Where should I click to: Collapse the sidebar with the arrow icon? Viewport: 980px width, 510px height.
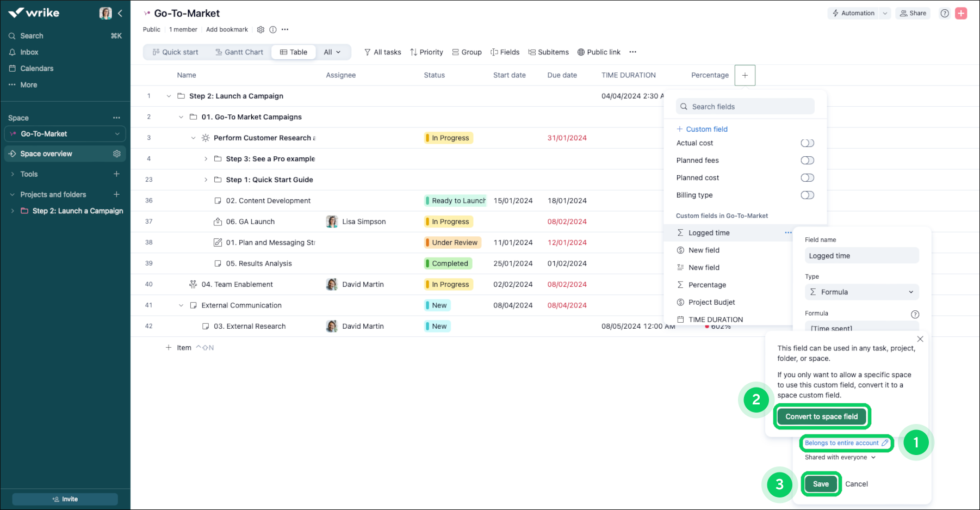(x=120, y=13)
